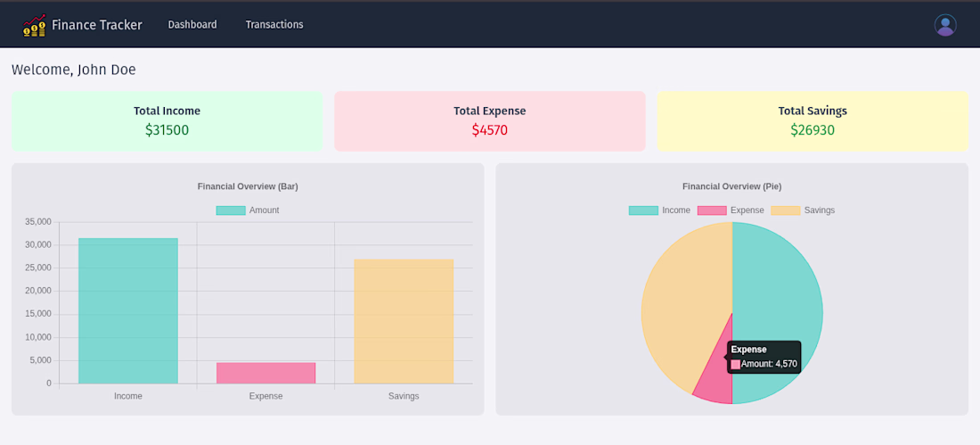The width and height of the screenshot is (980, 445).
Task: Click the Welcome, John Doe heading
Action: click(x=74, y=70)
